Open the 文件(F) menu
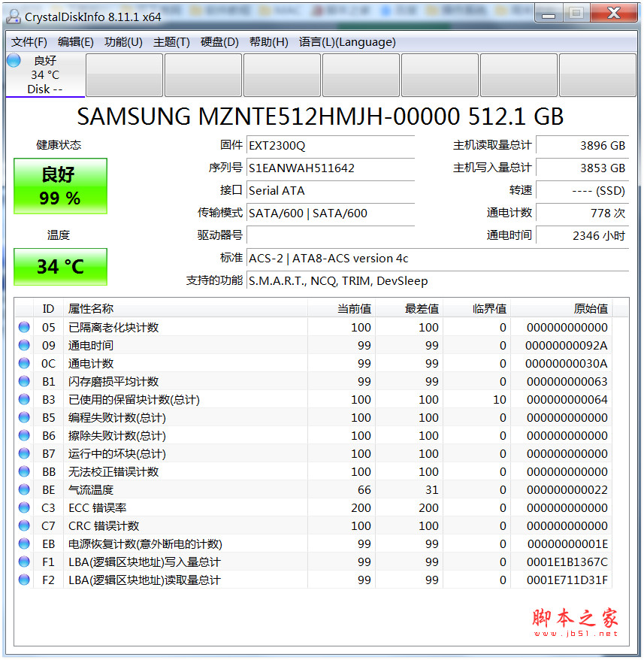This screenshot has height=660, width=644. coord(29,42)
